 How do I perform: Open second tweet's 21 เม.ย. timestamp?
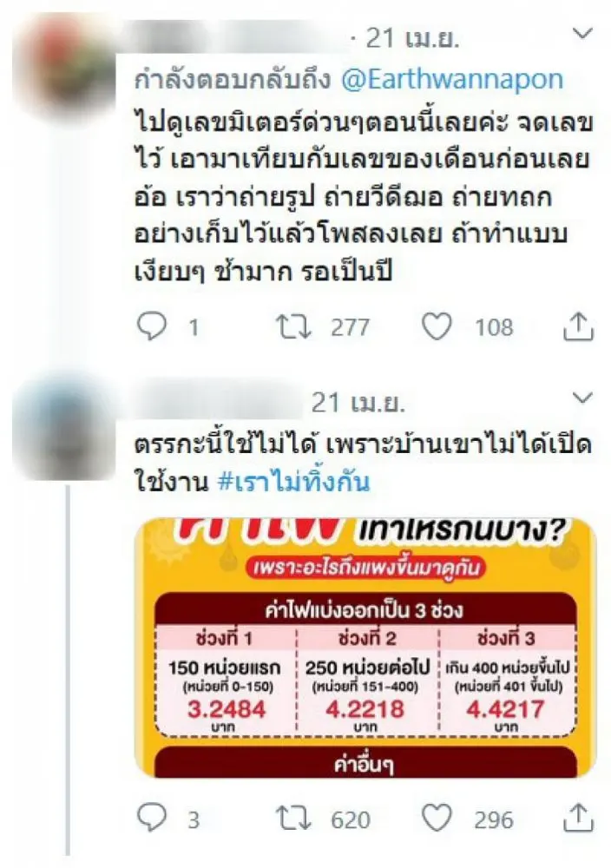click(358, 403)
